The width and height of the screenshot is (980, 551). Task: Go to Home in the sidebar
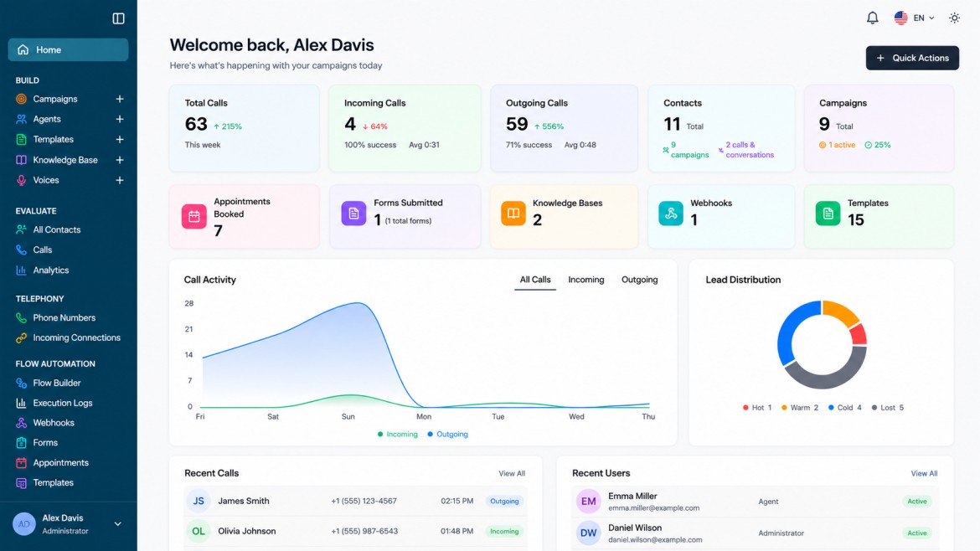pos(68,50)
